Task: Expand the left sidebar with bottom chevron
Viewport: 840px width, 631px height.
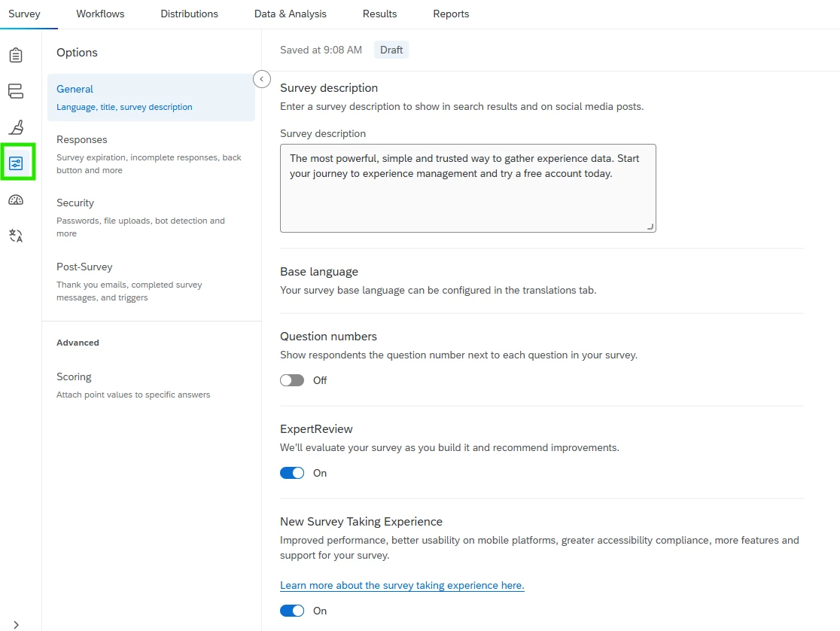Action: pos(16,624)
